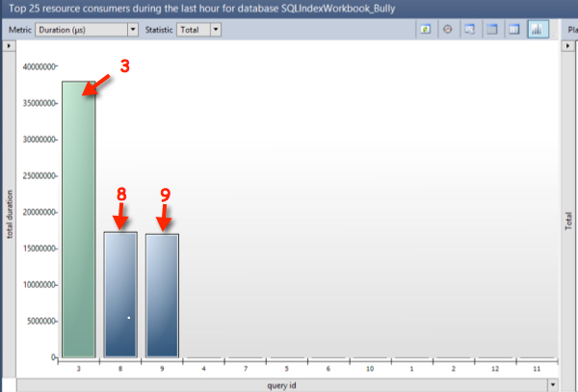This screenshot has height=392, width=578.
Task: Click the query id label 11
Action: [537, 369]
